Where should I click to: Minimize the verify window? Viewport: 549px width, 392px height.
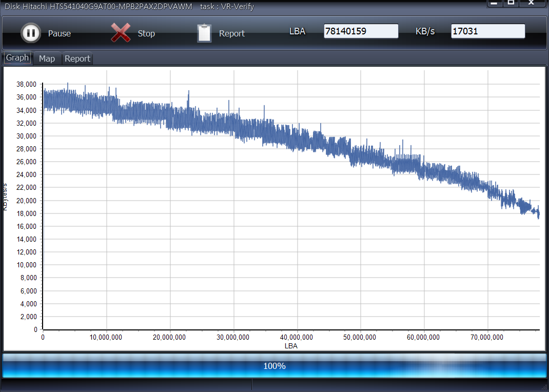[x=494, y=3]
